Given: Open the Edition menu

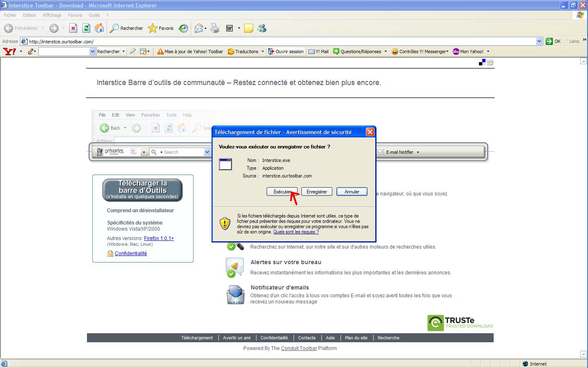Looking at the screenshot, I should pos(29,15).
